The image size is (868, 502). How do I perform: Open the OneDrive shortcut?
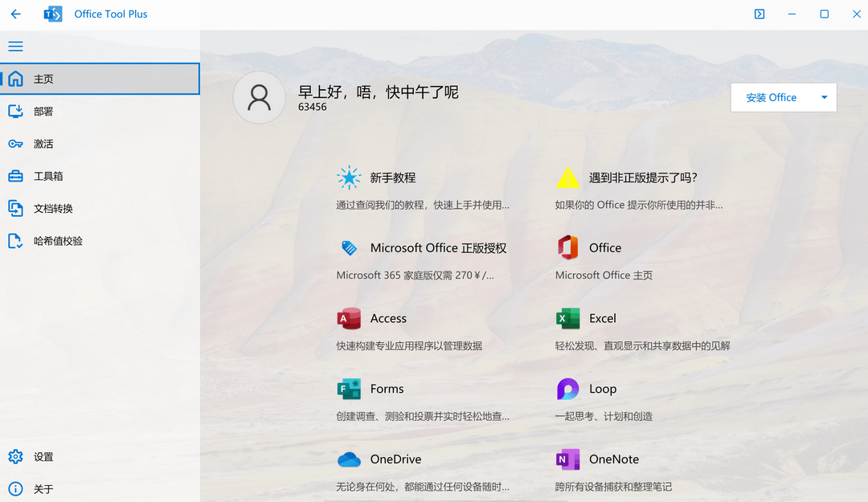[394, 459]
